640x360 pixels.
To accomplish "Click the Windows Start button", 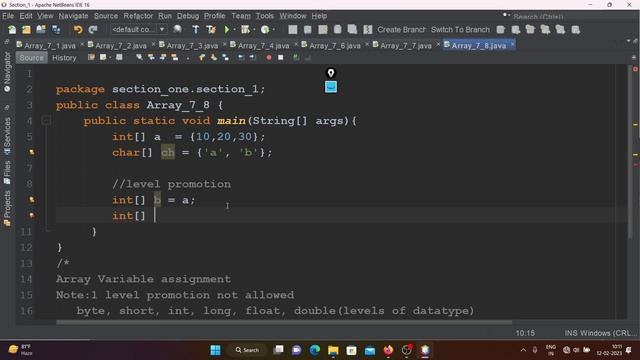I will click(x=215, y=350).
